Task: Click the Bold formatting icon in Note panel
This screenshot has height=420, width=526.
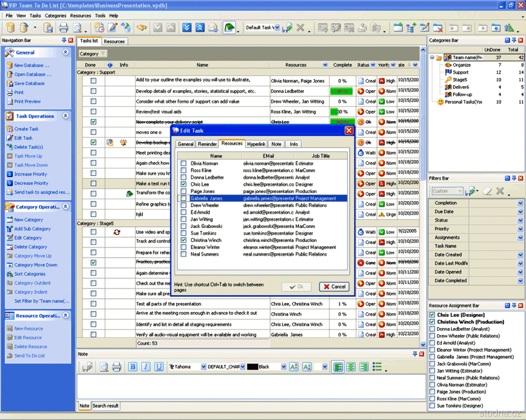Action: (132, 367)
